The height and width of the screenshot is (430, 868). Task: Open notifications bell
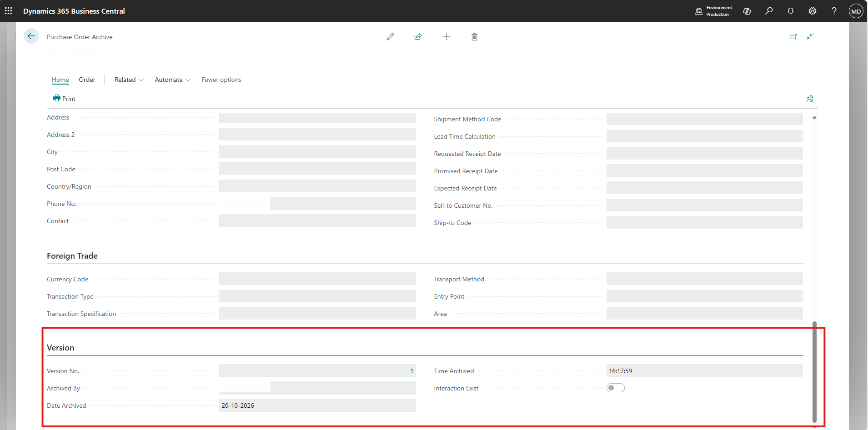pyautogui.click(x=791, y=11)
